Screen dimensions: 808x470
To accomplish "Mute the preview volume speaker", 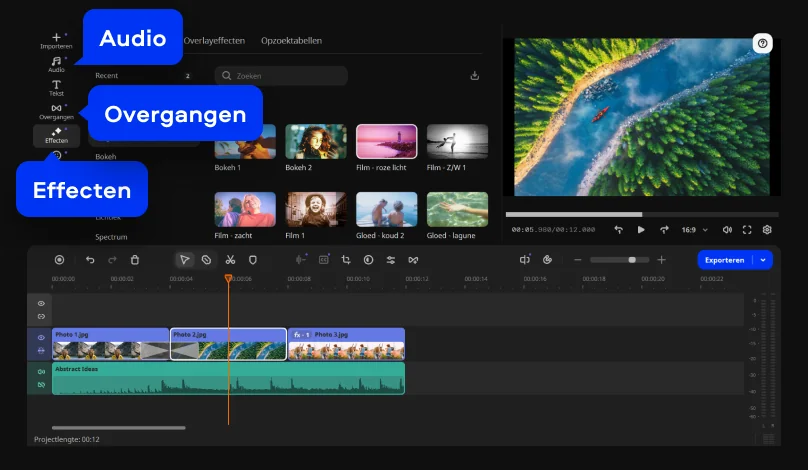I will (727, 229).
